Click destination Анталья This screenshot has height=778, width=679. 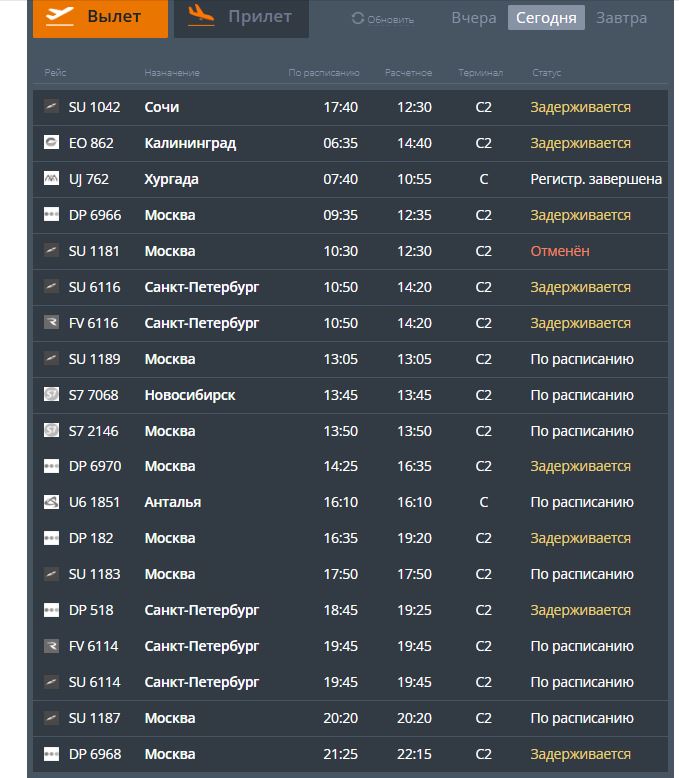[x=173, y=502]
